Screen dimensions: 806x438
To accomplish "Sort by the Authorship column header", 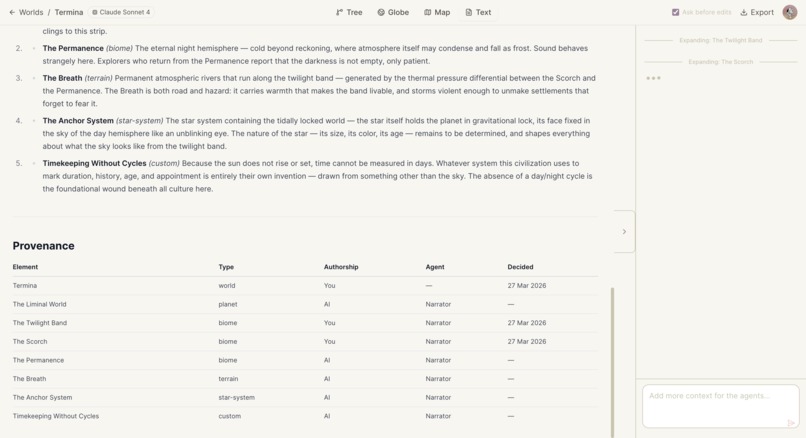I will click(341, 267).
